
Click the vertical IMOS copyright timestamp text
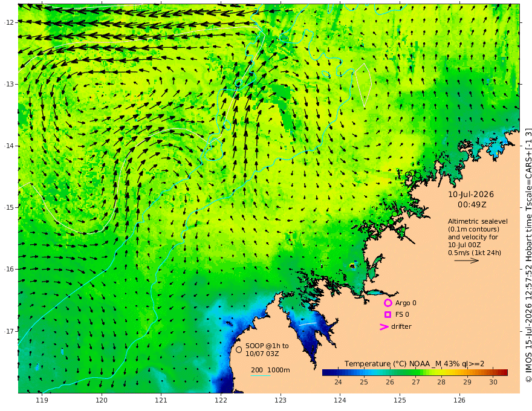coord(528,255)
